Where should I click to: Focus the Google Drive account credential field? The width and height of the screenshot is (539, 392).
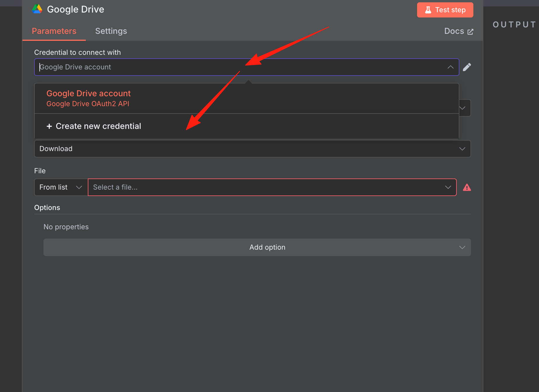[247, 67]
